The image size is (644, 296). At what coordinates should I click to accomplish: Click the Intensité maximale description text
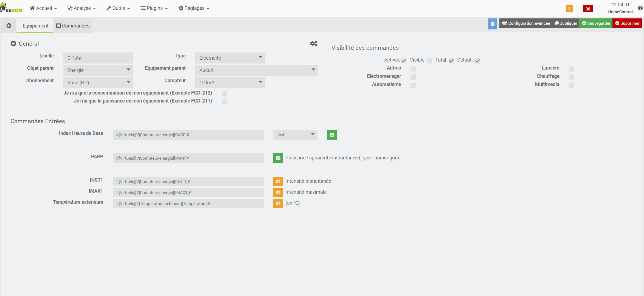click(306, 192)
